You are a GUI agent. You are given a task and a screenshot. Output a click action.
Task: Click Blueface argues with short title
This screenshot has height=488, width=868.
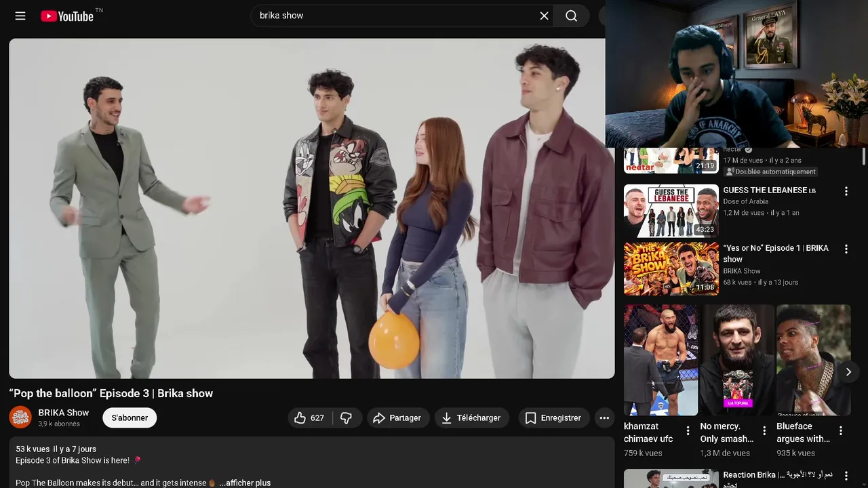[804, 432]
